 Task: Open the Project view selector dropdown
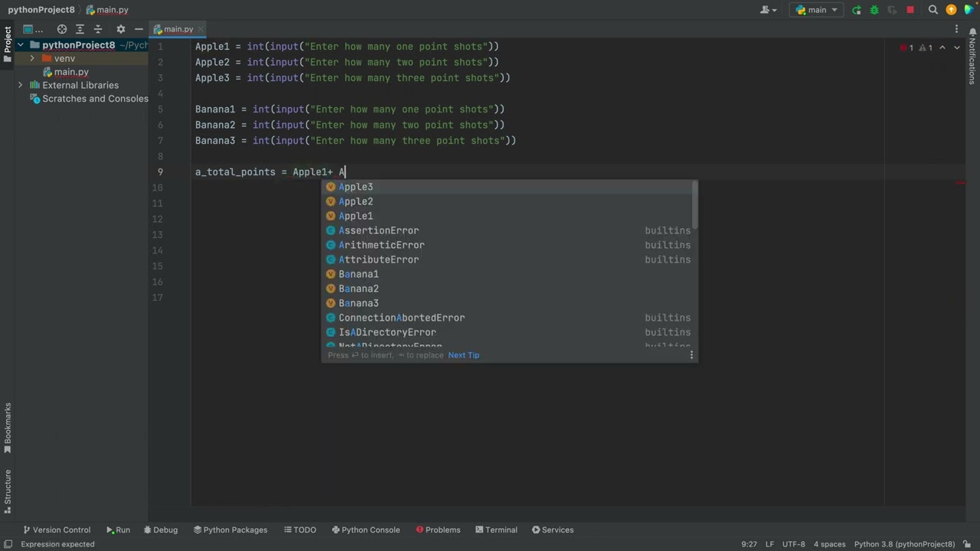coord(33,29)
